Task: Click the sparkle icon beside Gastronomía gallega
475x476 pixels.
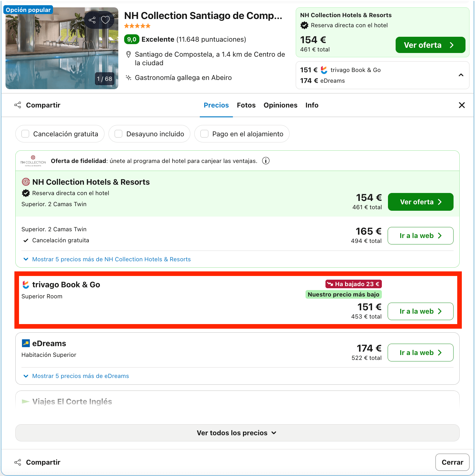Action: (x=129, y=78)
